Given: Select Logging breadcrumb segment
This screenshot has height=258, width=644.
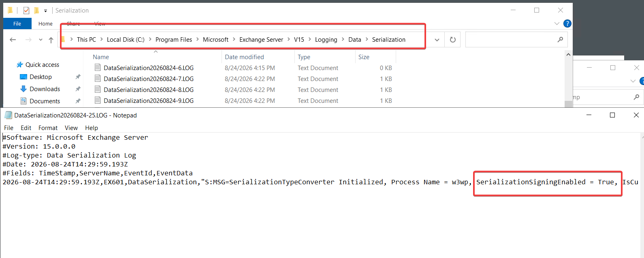Looking at the screenshot, I should point(326,39).
